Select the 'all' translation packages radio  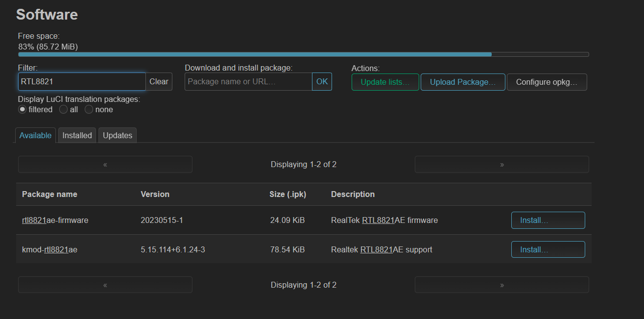[63, 110]
